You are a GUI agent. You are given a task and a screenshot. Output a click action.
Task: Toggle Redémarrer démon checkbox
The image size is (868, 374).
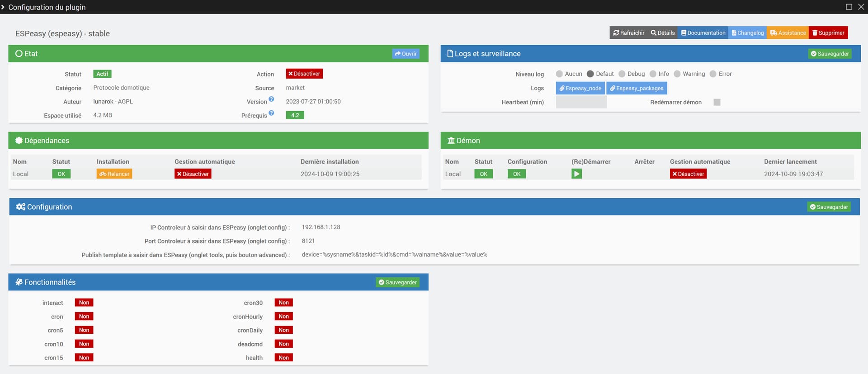tap(717, 102)
